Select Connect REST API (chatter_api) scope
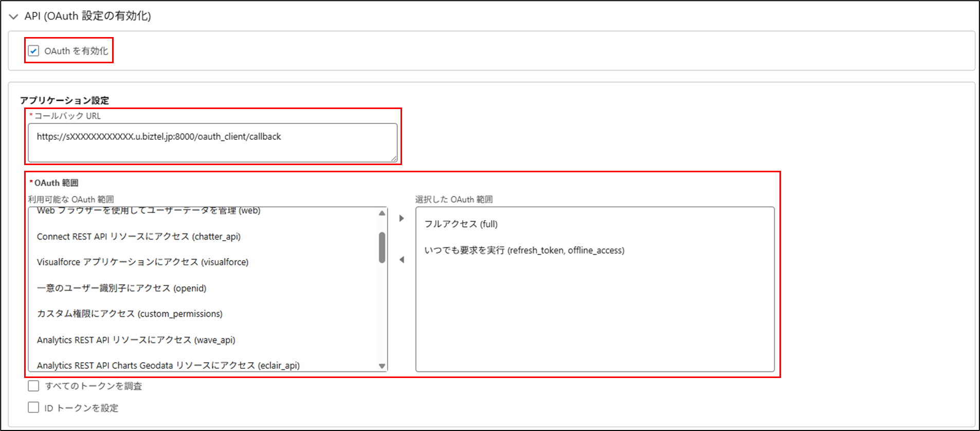This screenshot has width=980, height=431. (139, 237)
